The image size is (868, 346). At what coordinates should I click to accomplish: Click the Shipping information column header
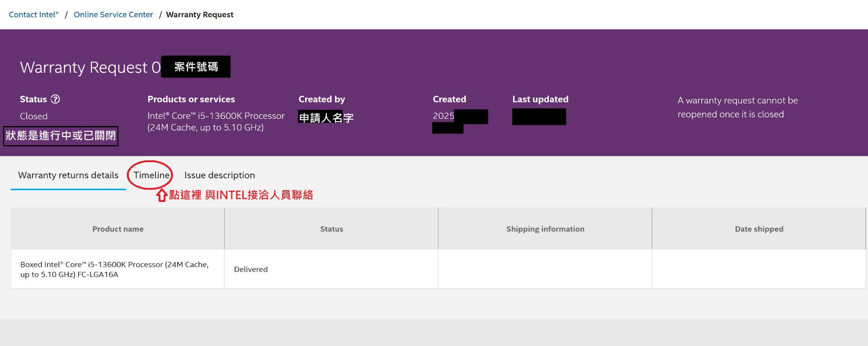[545, 229]
